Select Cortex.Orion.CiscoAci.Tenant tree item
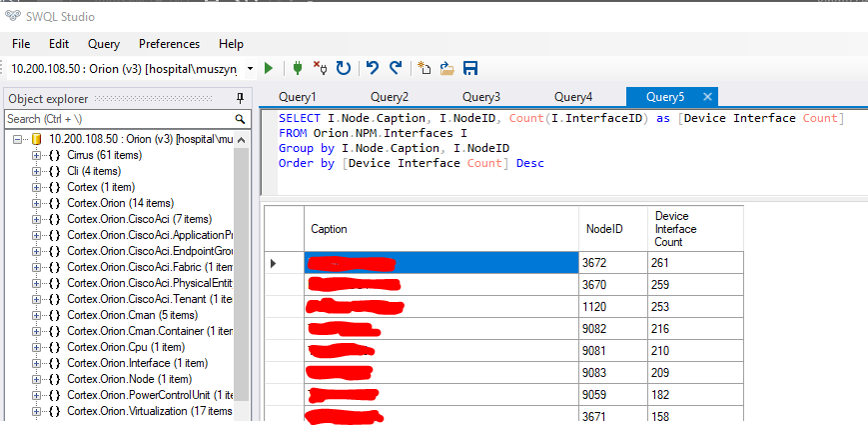 (150, 299)
